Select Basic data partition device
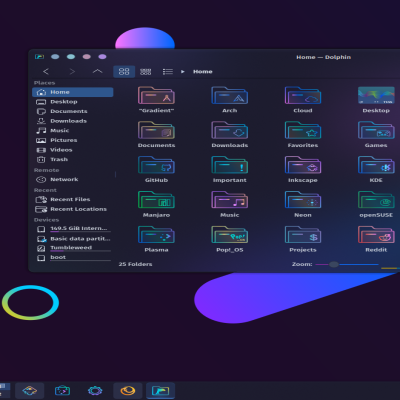This screenshot has width=400, height=400. tap(73, 239)
